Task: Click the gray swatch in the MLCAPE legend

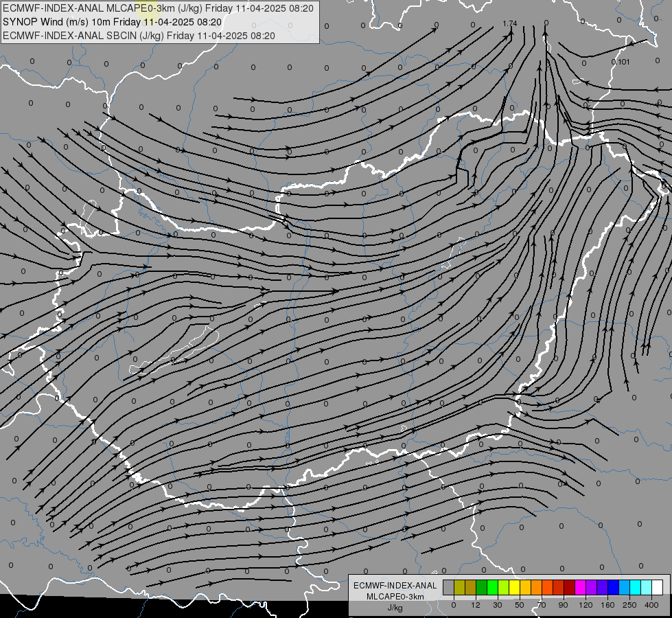Action: [449, 587]
